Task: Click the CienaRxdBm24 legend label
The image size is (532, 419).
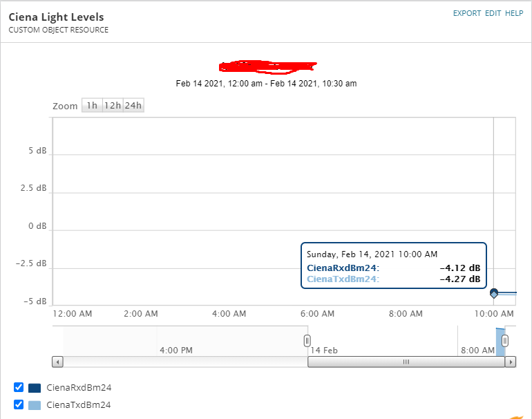Action: [79, 387]
